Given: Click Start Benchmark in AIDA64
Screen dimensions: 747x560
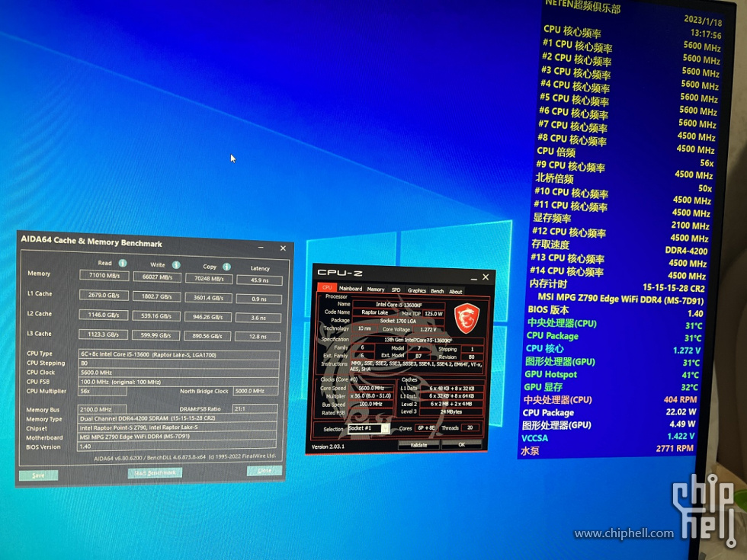Looking at the screenshot, I should coord(155,473).
